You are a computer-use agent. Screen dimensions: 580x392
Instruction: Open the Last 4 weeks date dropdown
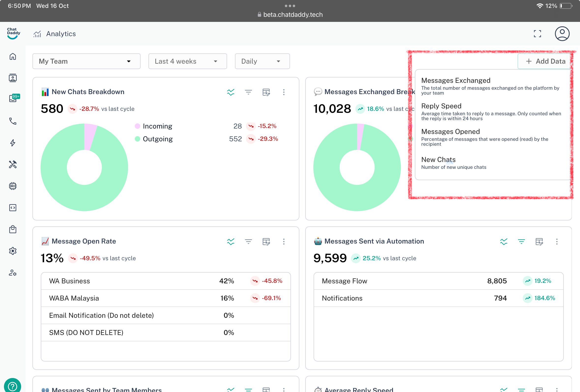[188, 61]
